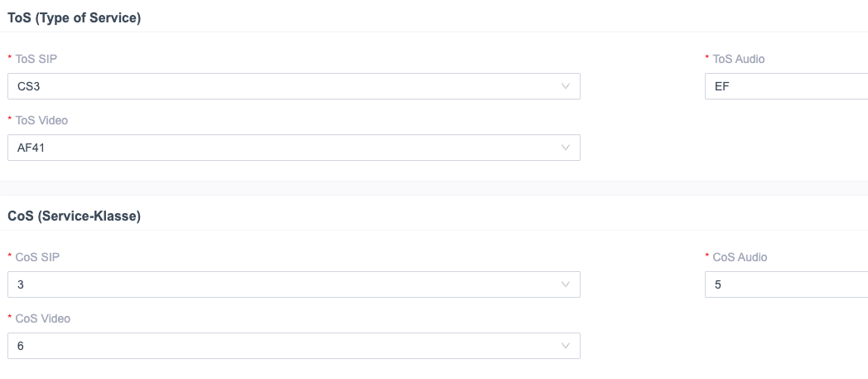
Task: Click the CoS SIP field label
Action: click(x=37, y=257)
